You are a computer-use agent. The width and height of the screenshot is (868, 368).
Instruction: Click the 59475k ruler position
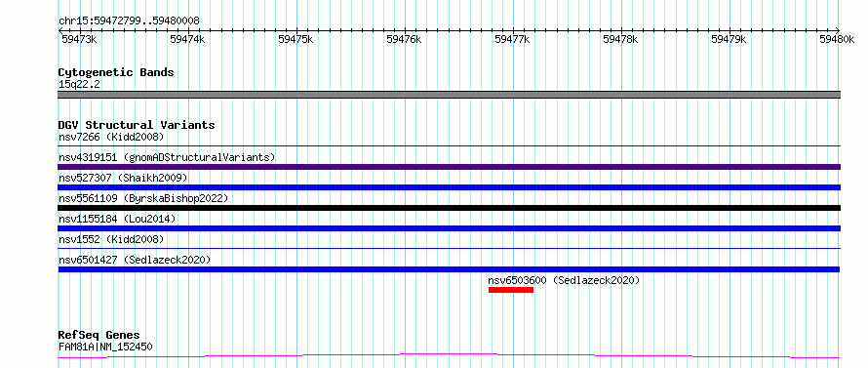[x=296, y=39]
